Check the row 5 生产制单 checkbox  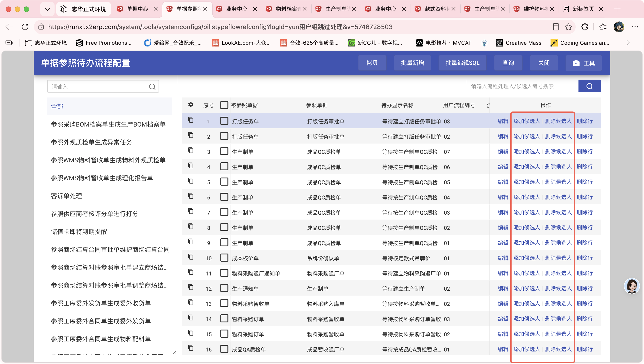[224, 182]
